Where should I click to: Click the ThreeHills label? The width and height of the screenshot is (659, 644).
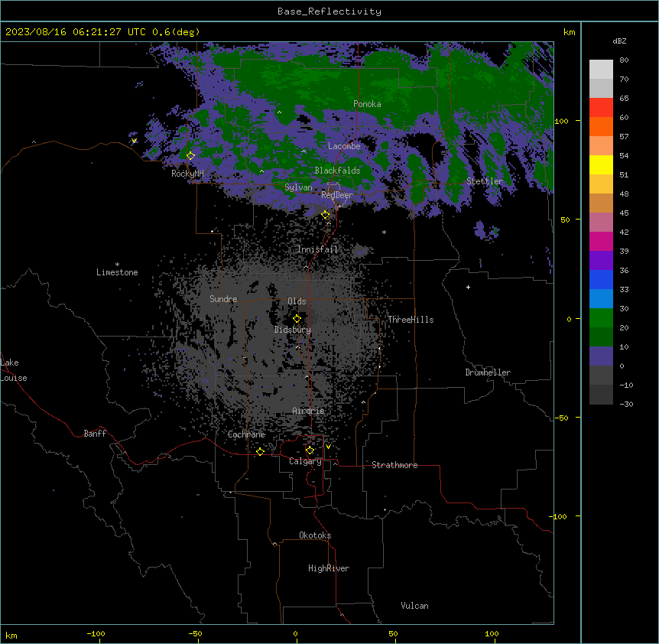(x=411, y=320)
